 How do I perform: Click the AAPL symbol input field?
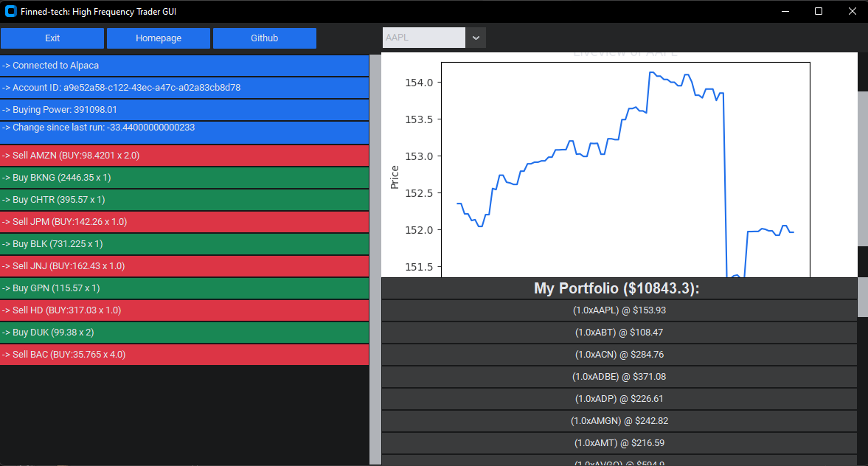coord(424,38)
